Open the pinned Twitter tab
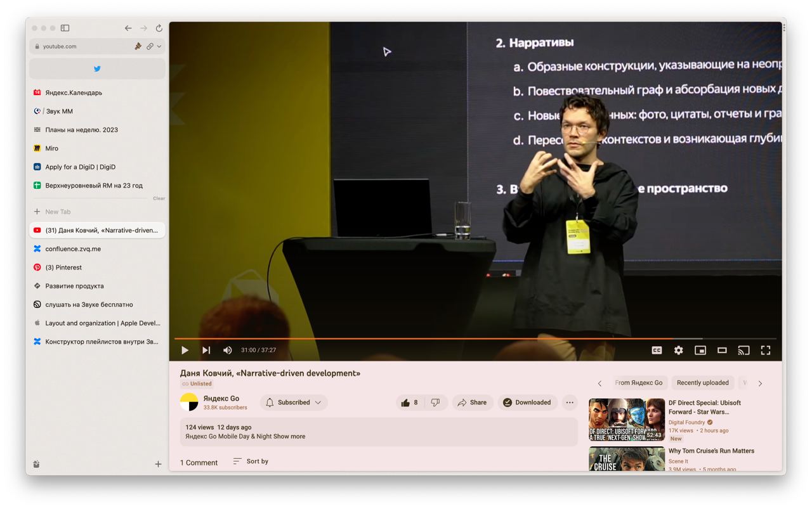 point(97,69)
